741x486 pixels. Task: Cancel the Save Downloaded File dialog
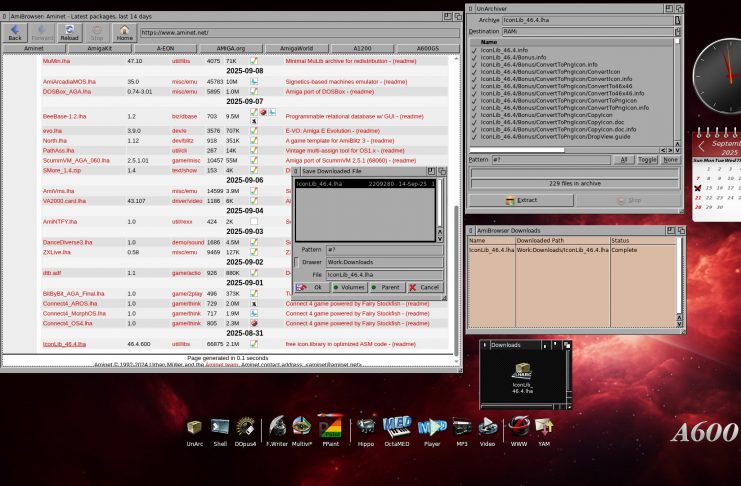(x=425, y=287)
